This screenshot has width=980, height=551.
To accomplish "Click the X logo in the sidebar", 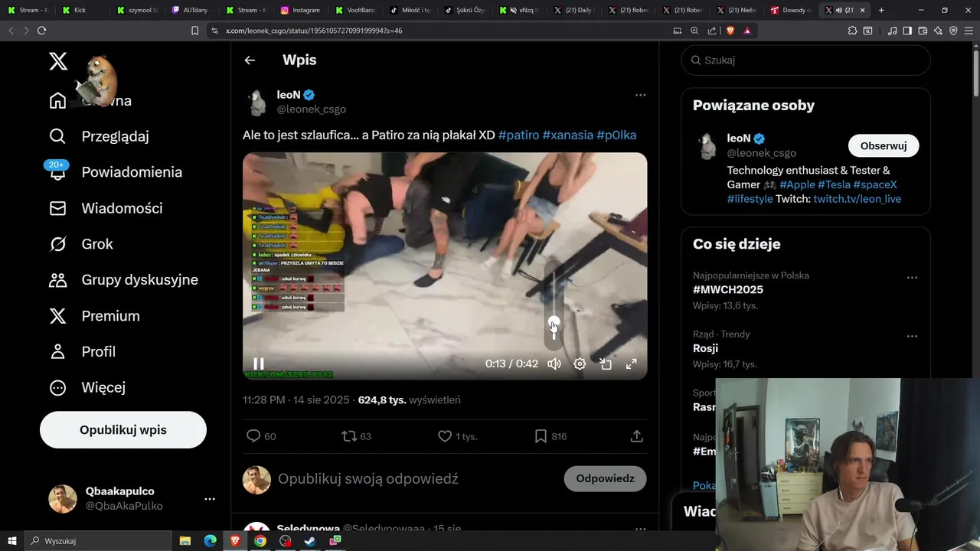I will click(58, 61).
